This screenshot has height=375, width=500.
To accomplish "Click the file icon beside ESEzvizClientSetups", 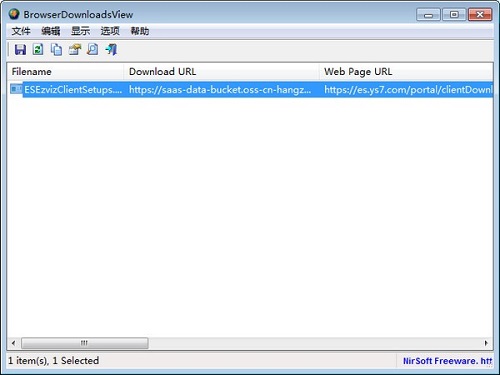I will pyautogui.click(x=16, y=89).
